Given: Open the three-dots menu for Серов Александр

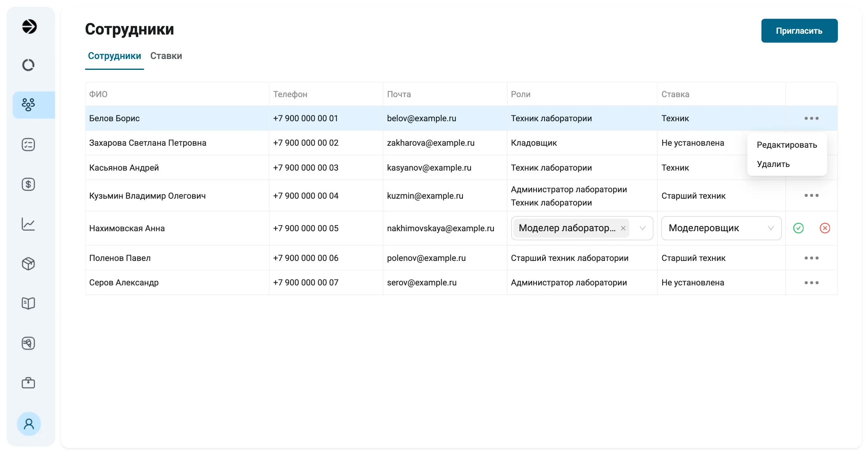Looking at the screenshot, I should point(812,283).
